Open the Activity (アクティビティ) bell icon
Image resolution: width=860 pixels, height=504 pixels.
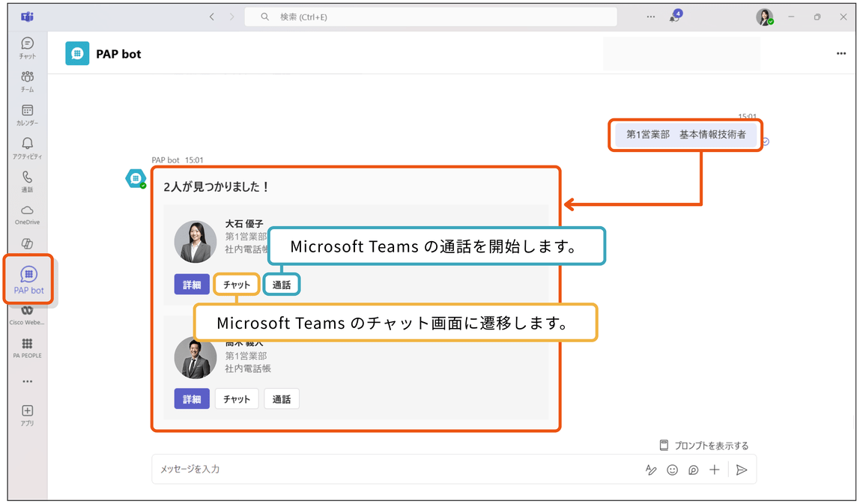click(x=28, y=148)
